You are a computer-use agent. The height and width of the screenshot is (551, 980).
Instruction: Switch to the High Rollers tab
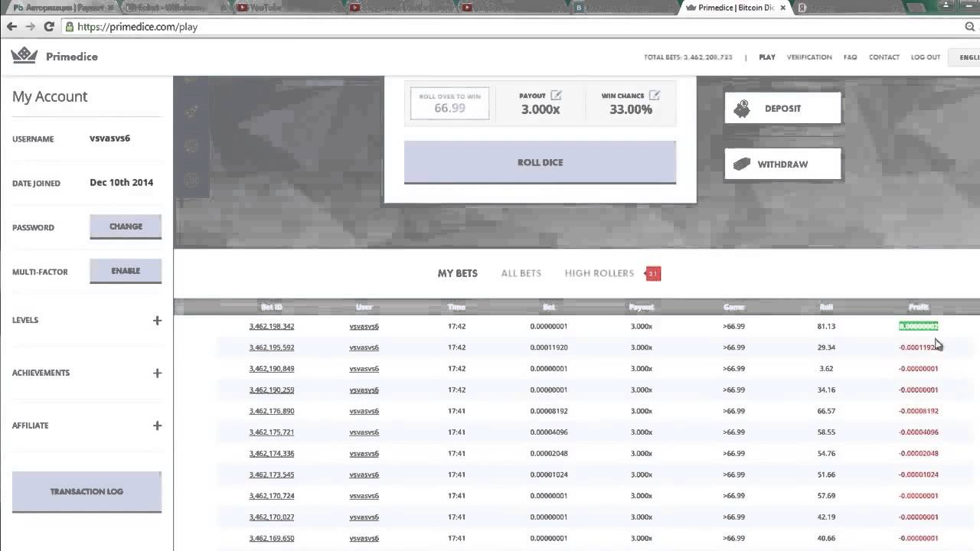[x=599, y=273]
